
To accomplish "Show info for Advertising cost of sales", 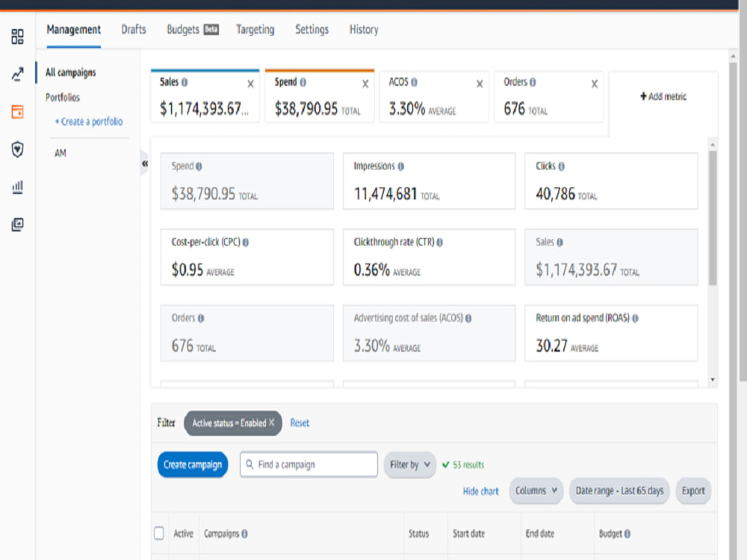I will coord(468,318).
